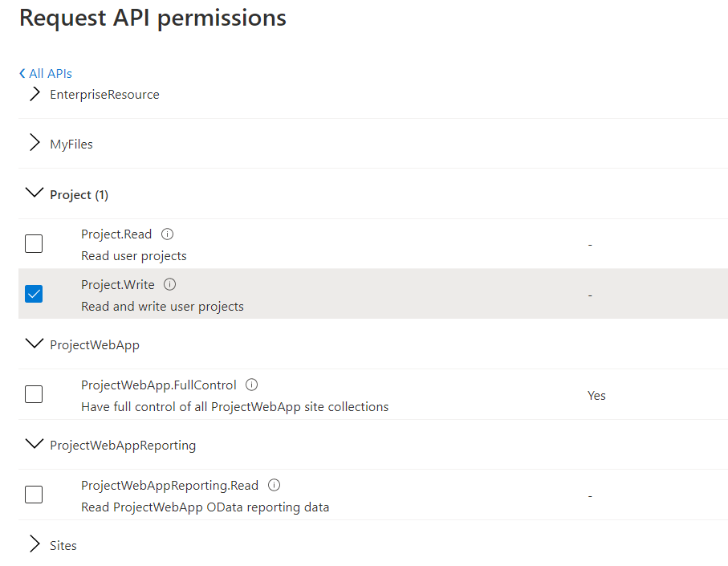728x566 pixels.
Task: Click the Project.Write permission name
Action: (x=118, y=284)
